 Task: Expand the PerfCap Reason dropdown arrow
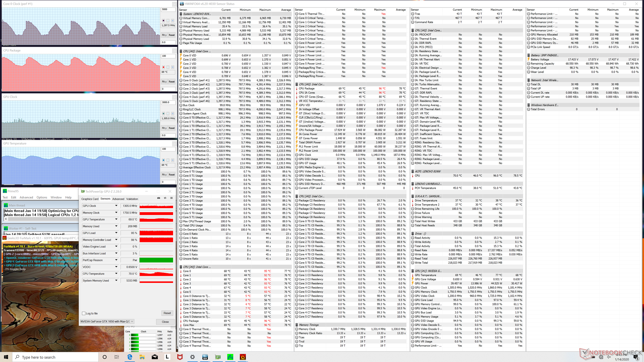tap(116, 260)
